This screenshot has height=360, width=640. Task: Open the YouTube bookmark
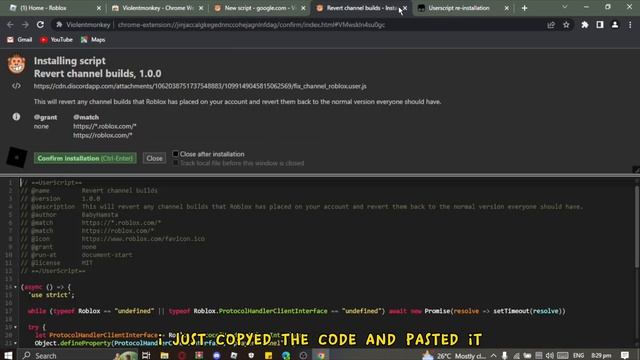tap(56, 40)
